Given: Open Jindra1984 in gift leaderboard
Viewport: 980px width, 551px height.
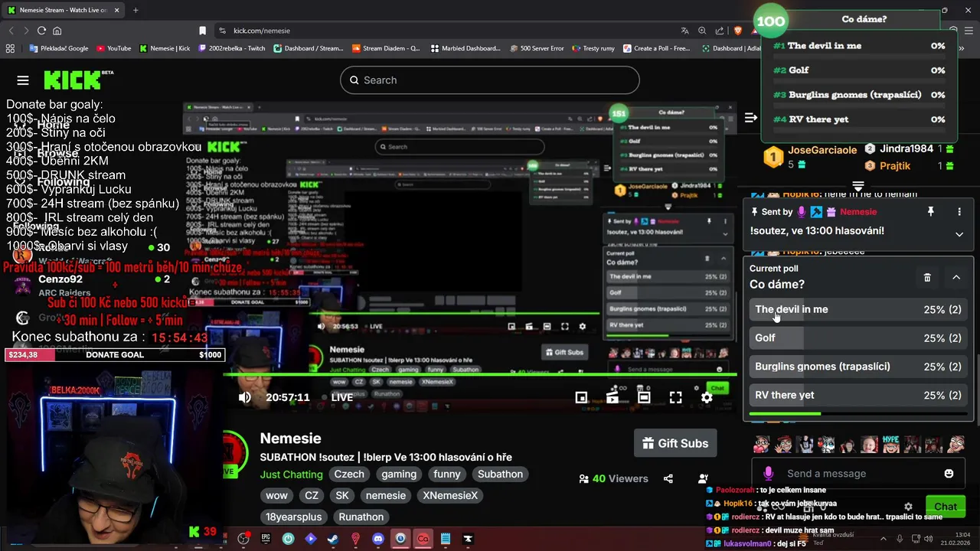Looking at the screenshot, I should pos(906,148).
